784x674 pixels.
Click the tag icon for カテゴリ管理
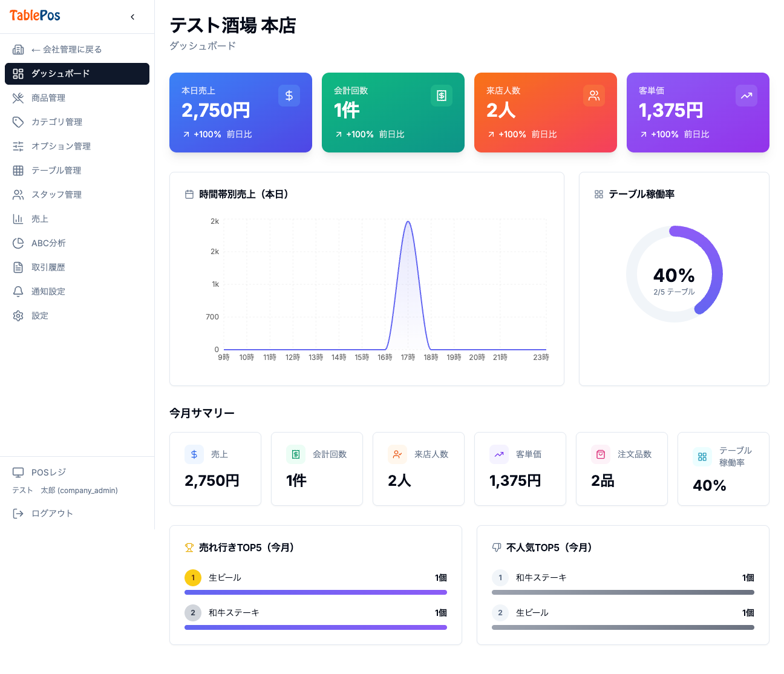18,122
